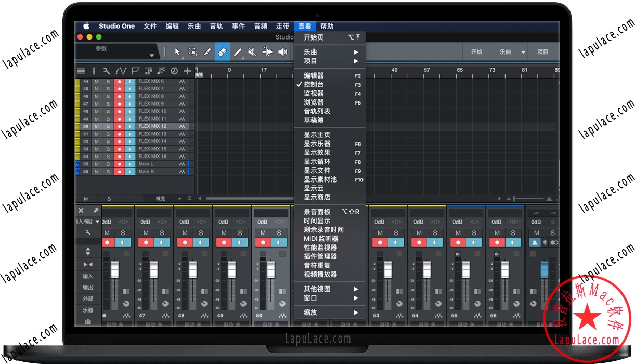Activate the Eraser tool
The image size is (635, 364).
[222, 52]
